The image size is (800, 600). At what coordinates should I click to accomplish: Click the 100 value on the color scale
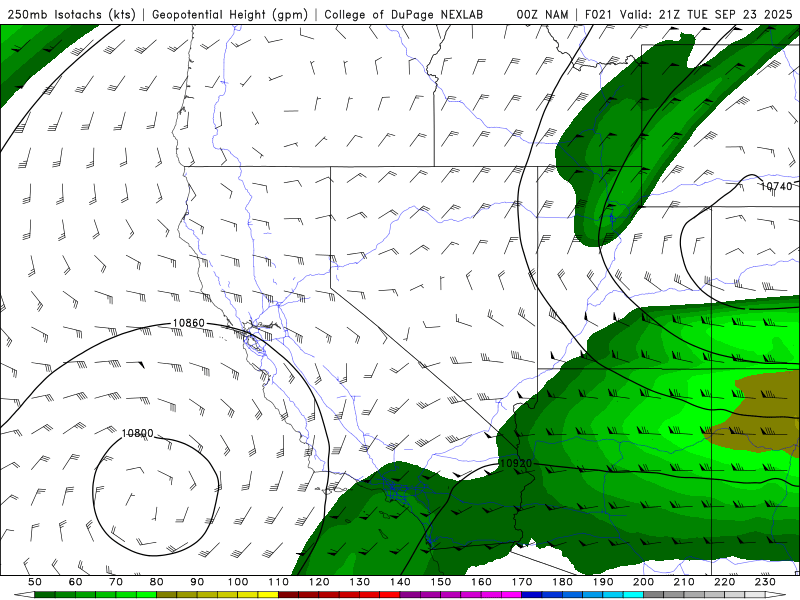pos(238,582)
